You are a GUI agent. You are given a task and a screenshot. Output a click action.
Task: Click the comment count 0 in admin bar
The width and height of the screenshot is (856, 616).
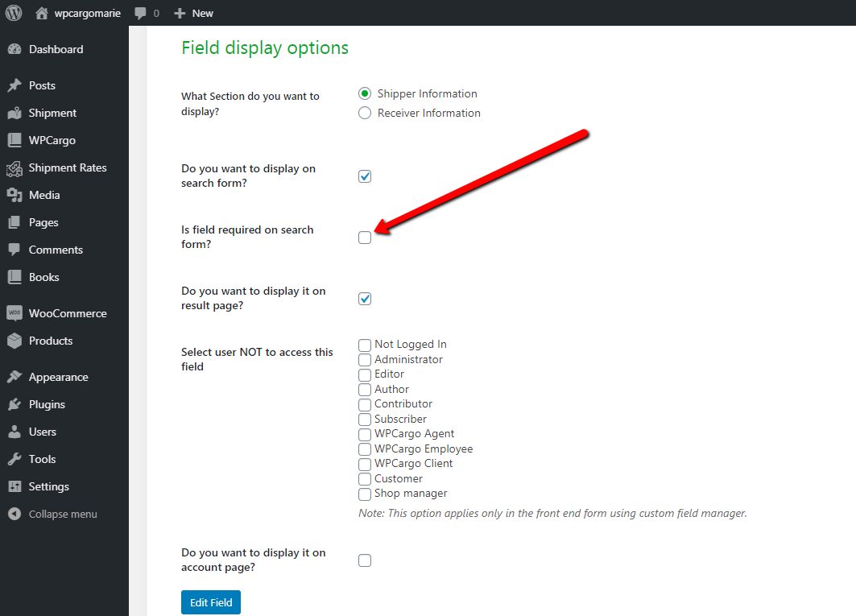point(157,13)
